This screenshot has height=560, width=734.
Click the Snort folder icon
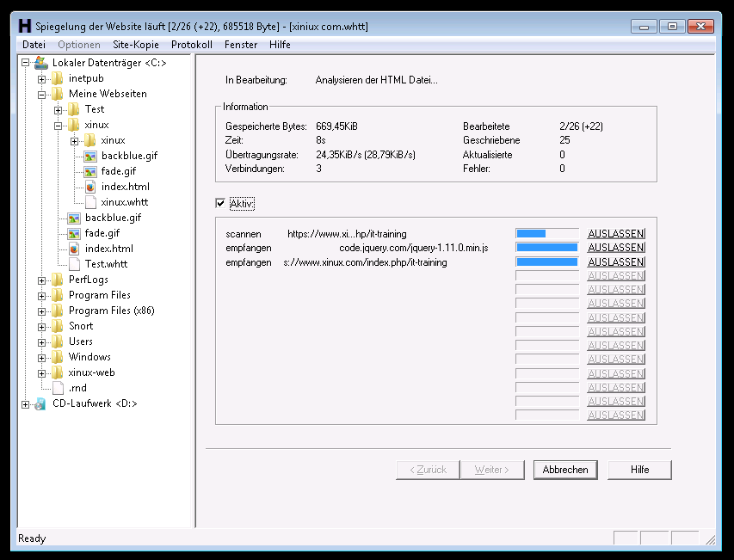click(x=57, y=326)
